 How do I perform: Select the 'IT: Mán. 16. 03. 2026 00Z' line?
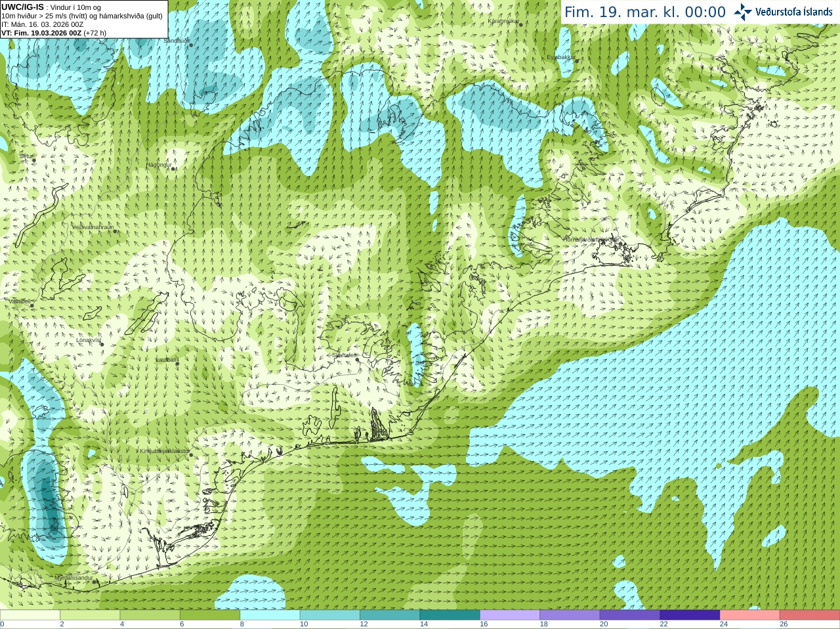click(x=42, y=24)
